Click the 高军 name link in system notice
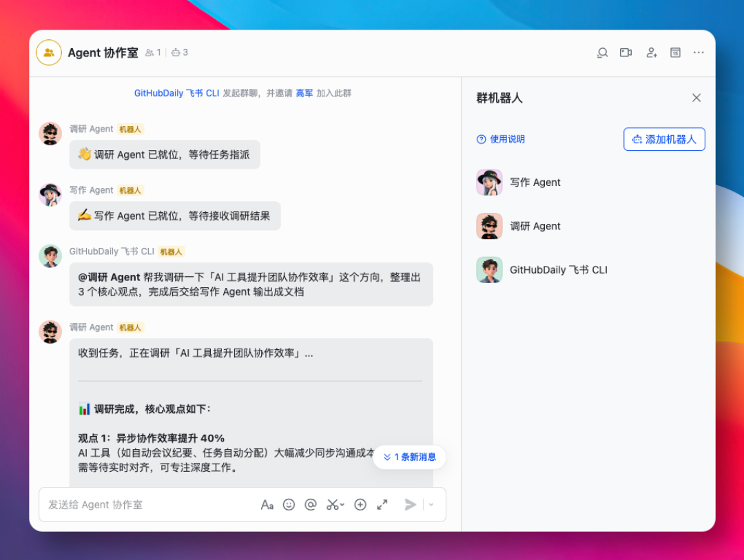The width and height of the screenshot is (744, 560). pyautogui.click(x=304, y=93)
